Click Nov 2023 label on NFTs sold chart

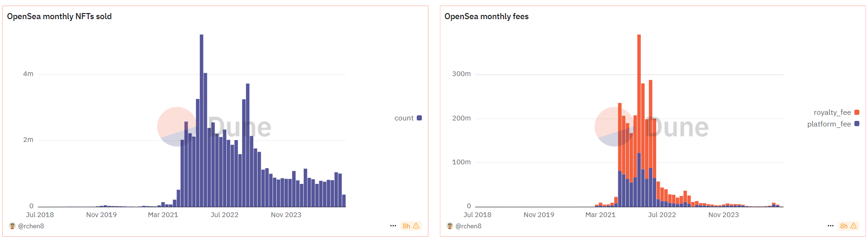[x=286, y=215]
